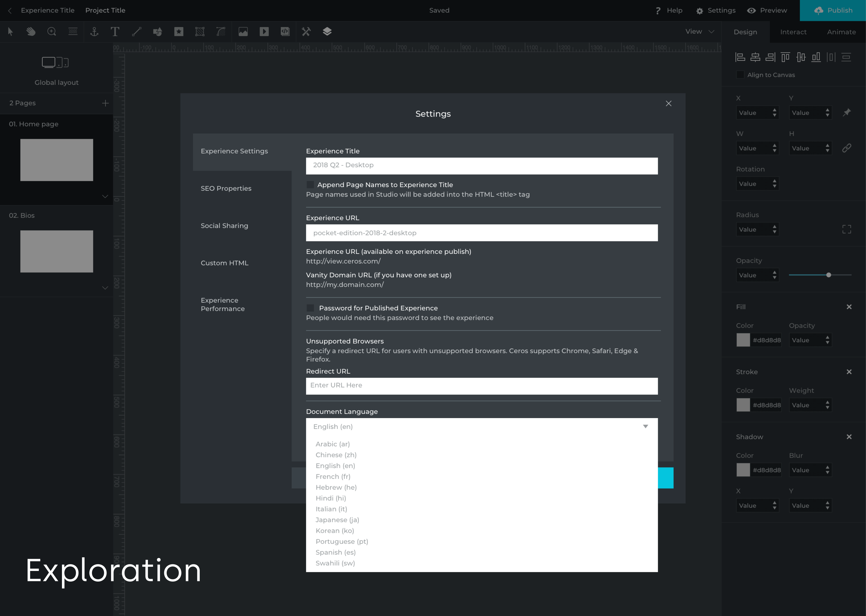Enable Align to Canvas checkbox

click(x=740, y=75)
